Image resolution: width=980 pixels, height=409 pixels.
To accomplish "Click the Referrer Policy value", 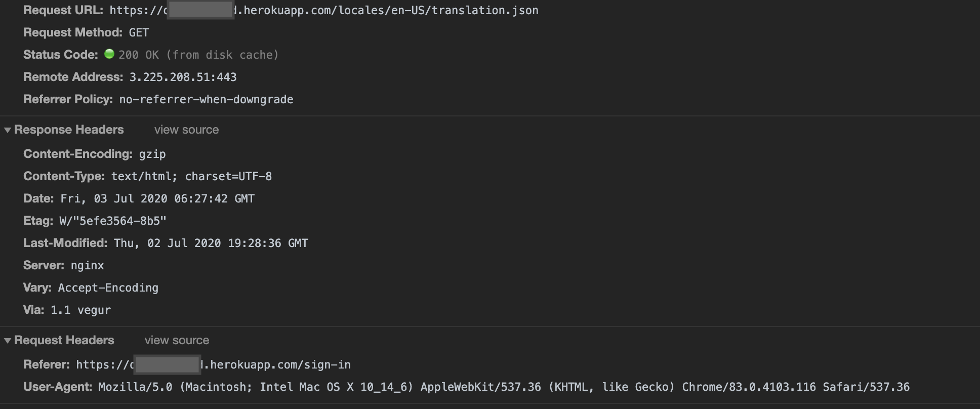I will (x=206, y=99).
